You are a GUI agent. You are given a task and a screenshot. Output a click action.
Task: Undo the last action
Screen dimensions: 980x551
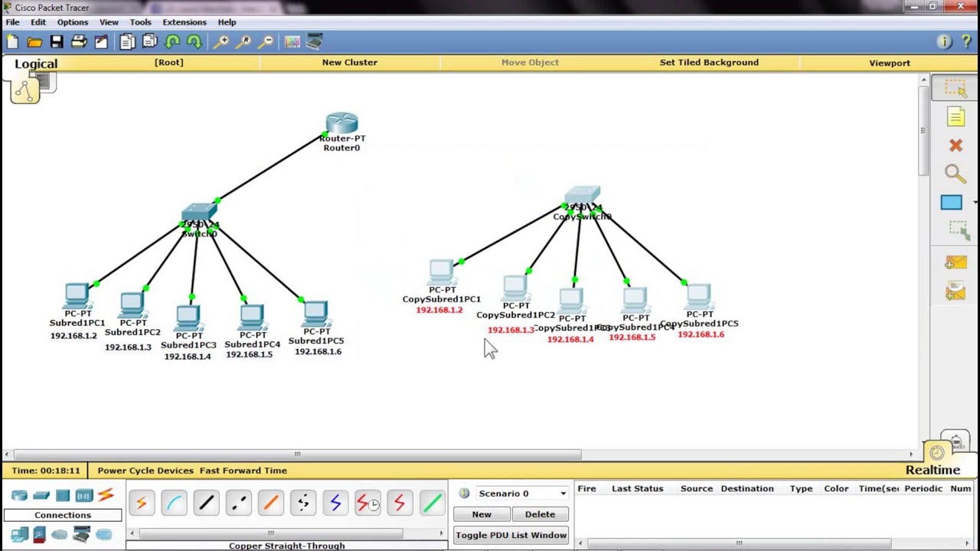click(x=172, y=42)
